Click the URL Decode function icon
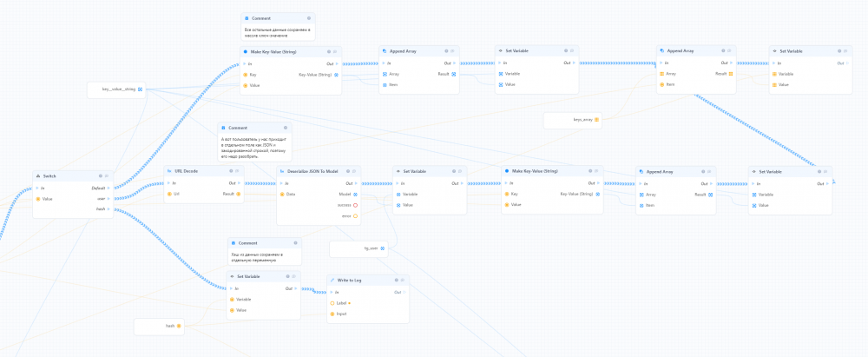 click(x=169, y=171)
